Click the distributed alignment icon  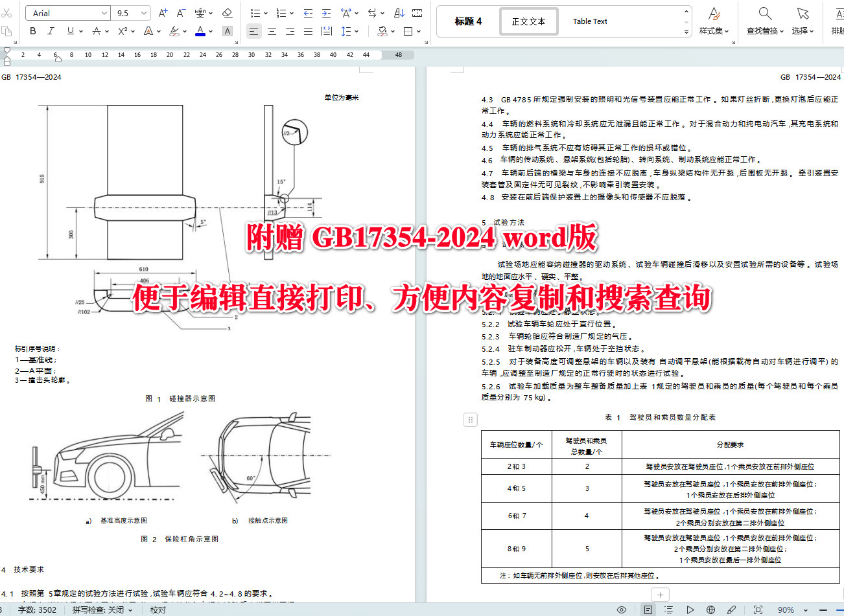pyautogui.click(x=327, y=31)
